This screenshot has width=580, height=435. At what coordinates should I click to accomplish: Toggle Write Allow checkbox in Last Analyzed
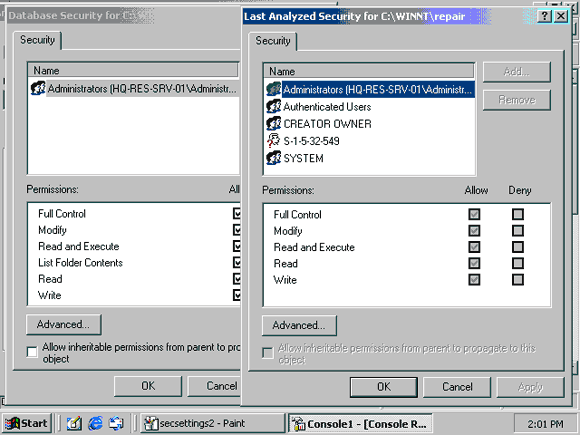pyautogui.click(x=474, y=280)
